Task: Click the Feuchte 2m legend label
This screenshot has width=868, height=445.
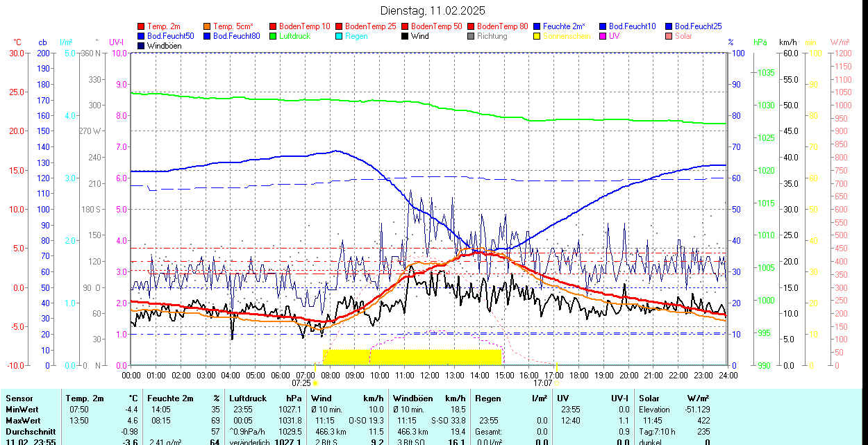Action: (x=567, y=26)
